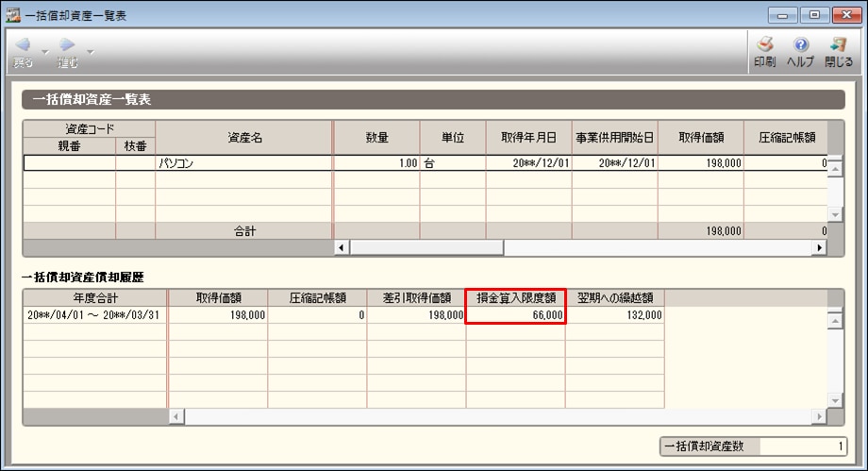The height and width of the screenshot is (471, 868).
Task: Click the 資産名 column header
Action: point(243,137)
